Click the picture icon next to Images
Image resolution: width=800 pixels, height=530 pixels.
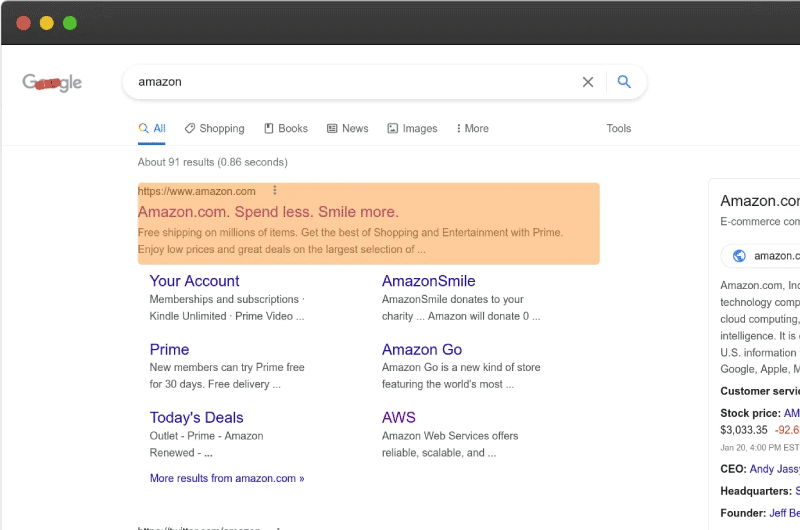(392, 129)
